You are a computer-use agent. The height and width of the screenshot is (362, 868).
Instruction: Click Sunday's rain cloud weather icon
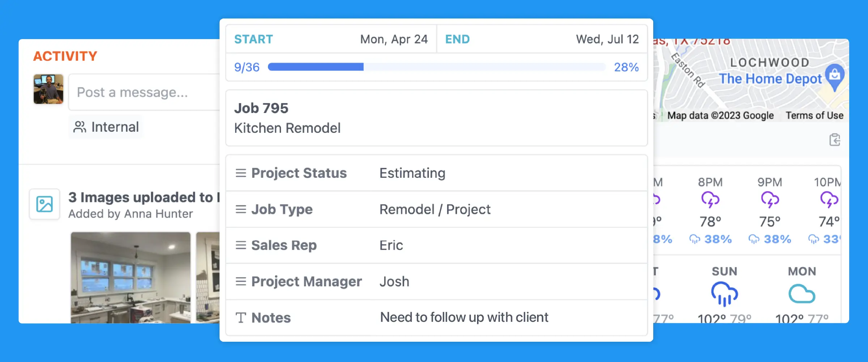723,293
